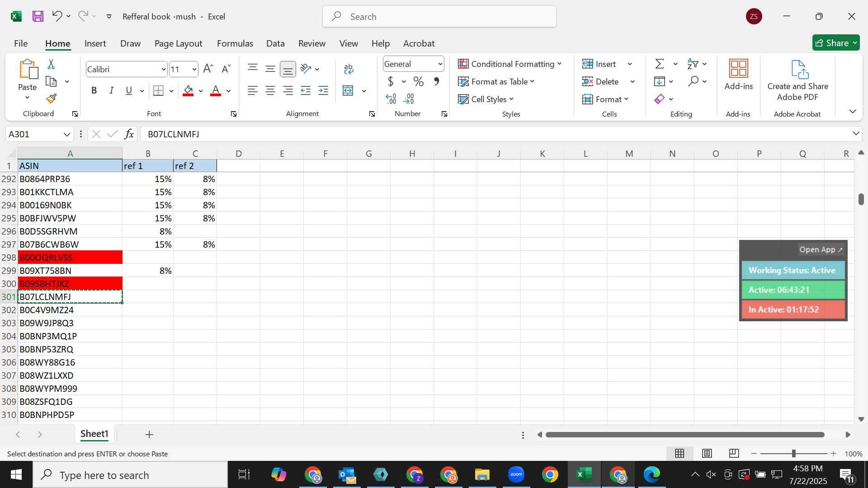Click the horizontal scrollbar thumb
Image resolution: width=868 pixels, height=488 pixels.
tap(685, 435)
